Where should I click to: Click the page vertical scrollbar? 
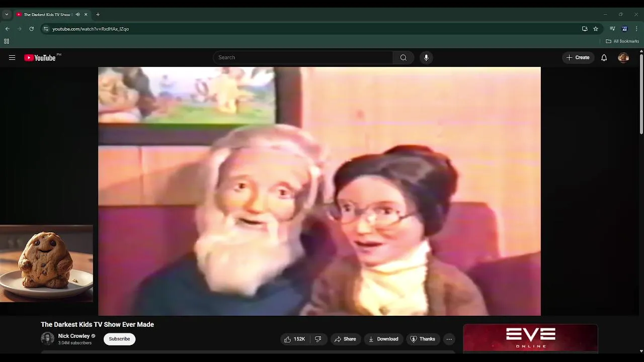click(x=641, y=94)
